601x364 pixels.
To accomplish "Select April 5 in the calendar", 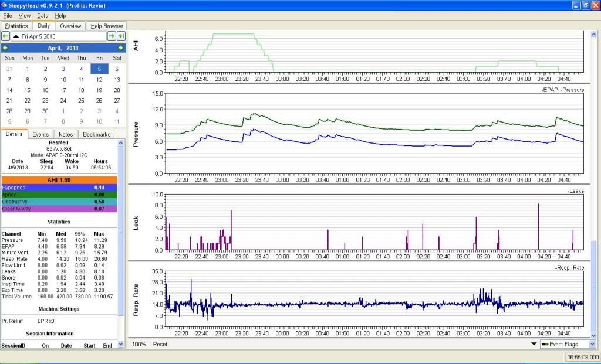I will coord(99,69).
